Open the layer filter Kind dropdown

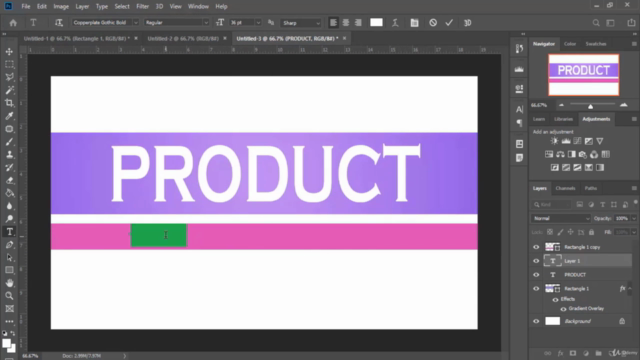coord(552,204)
